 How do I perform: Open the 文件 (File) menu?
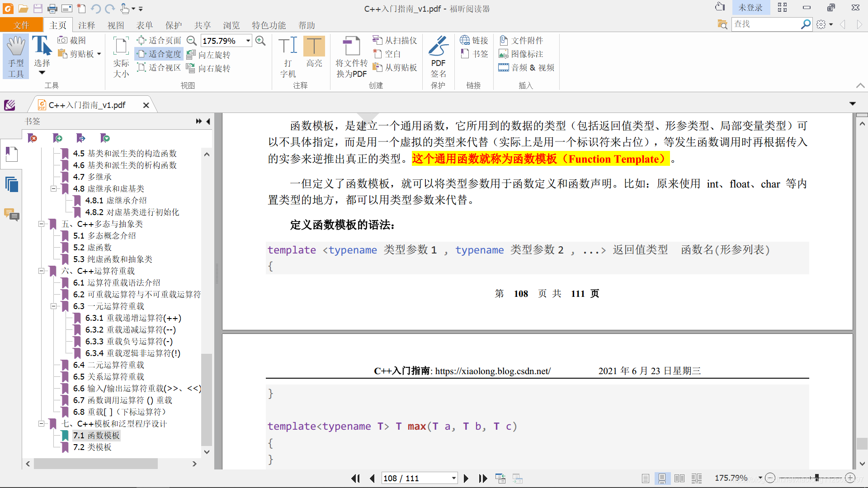(x=21, y=25)
